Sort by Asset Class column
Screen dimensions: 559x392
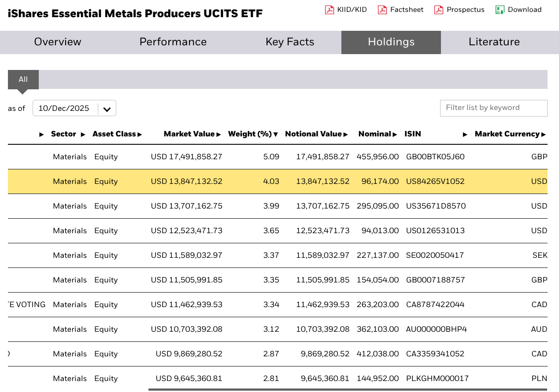[x=117, y=134]
